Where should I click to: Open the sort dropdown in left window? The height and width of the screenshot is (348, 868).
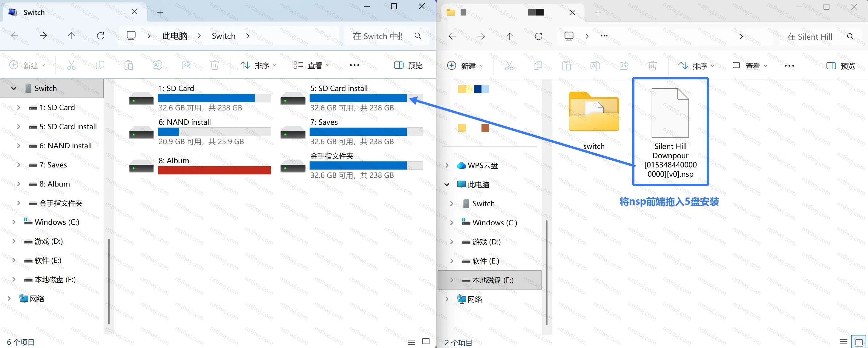tap(258, 65)
